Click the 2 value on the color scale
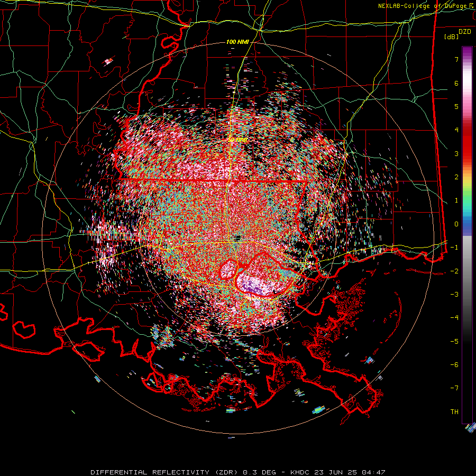Screen dimensions: 476x476 [x=456, y=177]
